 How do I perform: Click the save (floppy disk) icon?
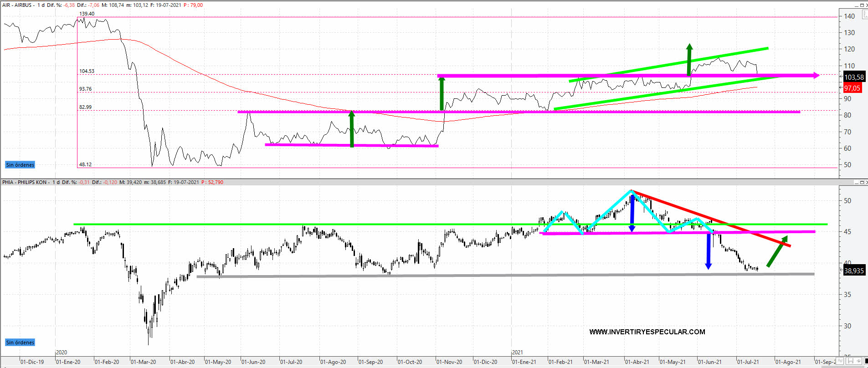[850, 361]
